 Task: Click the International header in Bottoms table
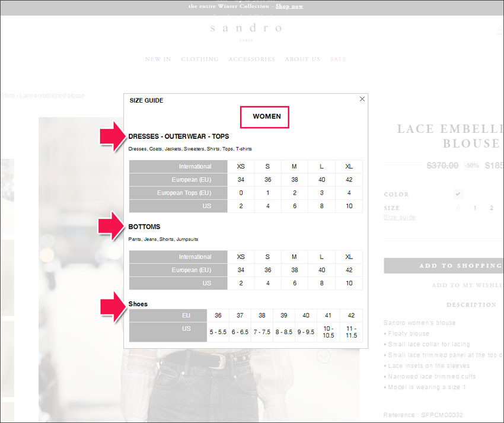tap(178, 257)
